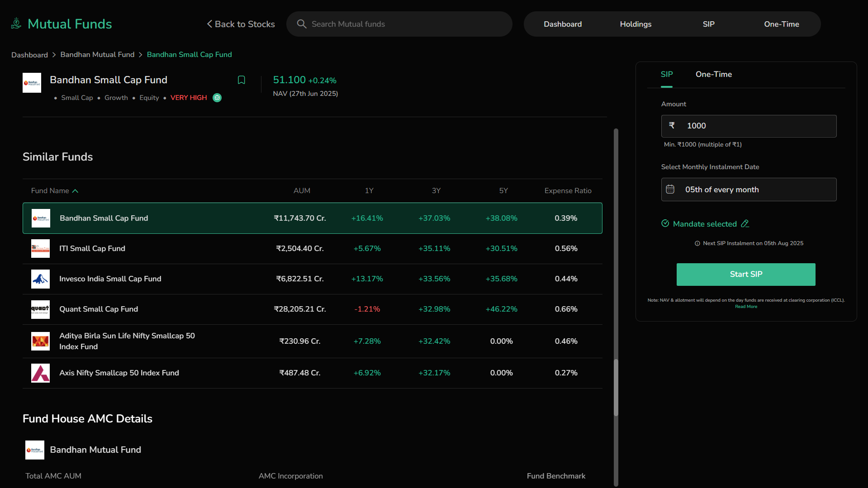Viewport: 868px width, 488px height.
Task: Click the info icon beside Next SIP Instalment
Action: coord(697,243)
